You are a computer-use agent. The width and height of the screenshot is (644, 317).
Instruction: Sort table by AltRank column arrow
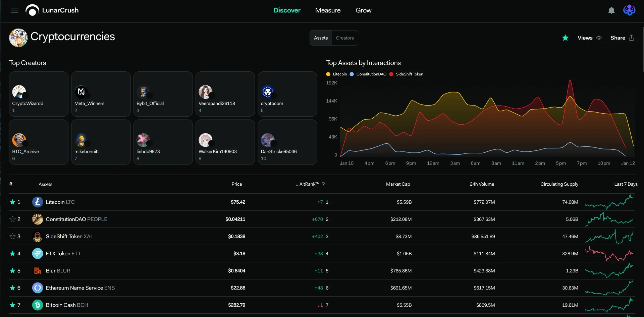(297, 184)
